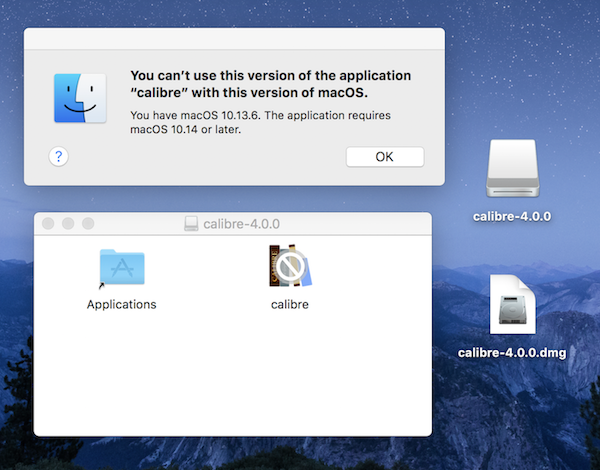This screenshot has width=600, height=470.
Task: Click the calibre-4.0.0 window title text
Action: click(x=241, y=224)
